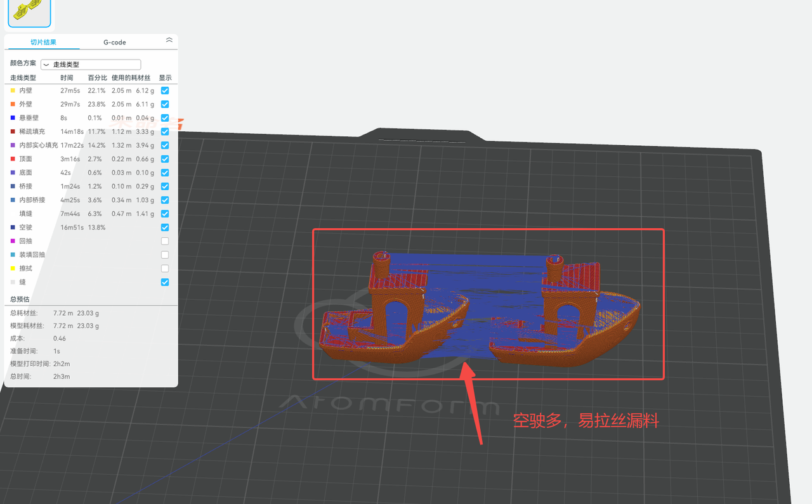Click the dark red 稀疏填充 swatch
The width and height of the screenshot is (812, 504).
[13, 132]
